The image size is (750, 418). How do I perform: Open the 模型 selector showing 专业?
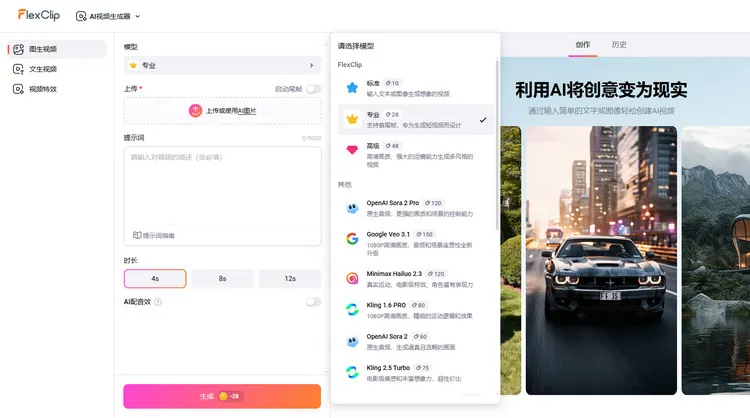click(x=222, y=65)
